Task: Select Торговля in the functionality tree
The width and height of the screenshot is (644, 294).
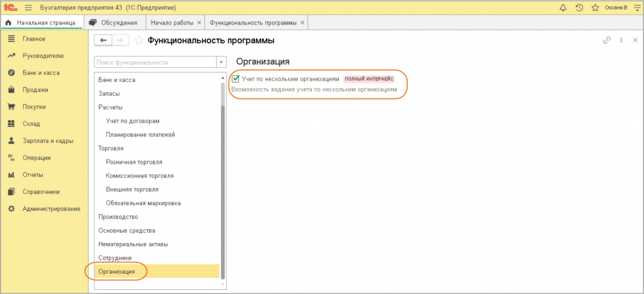Action: tap(111, 148)
